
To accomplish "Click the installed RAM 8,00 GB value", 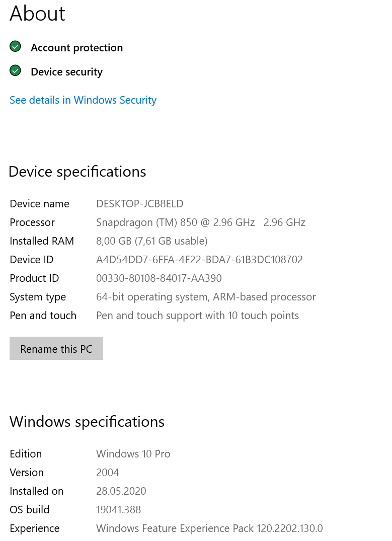I will (x=151, y=241).
